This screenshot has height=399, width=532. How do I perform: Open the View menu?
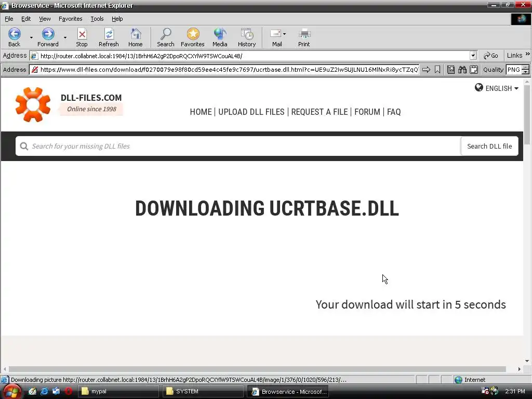45,19
